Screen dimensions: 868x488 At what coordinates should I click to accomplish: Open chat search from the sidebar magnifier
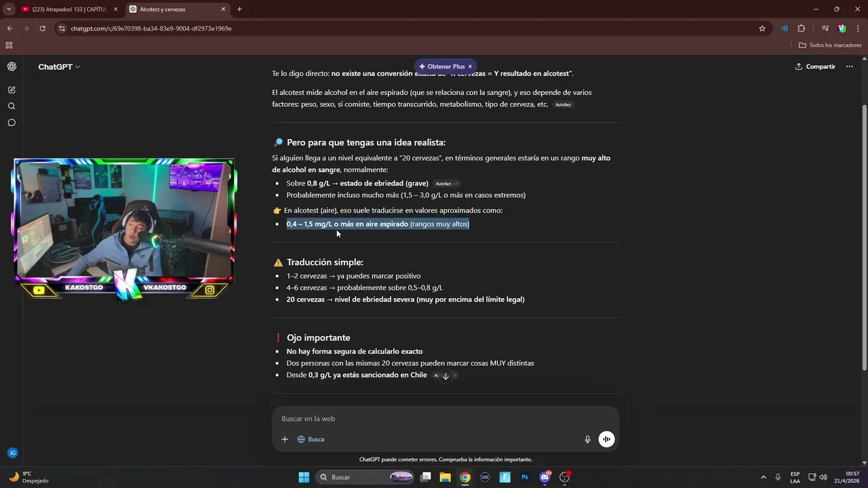pos(12,106)
